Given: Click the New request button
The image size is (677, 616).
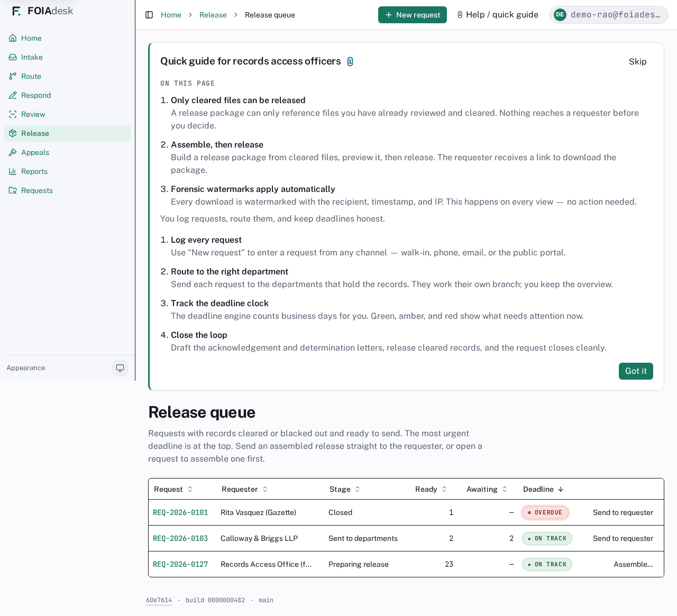Looking at the screenshot, I should (413, 15).
